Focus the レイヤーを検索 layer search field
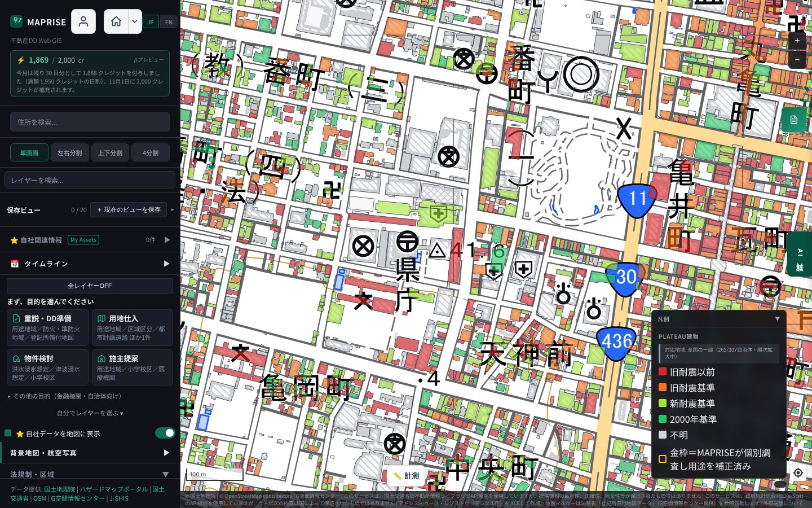Viewport: 812px width, 508px height. tap(90, 180)
